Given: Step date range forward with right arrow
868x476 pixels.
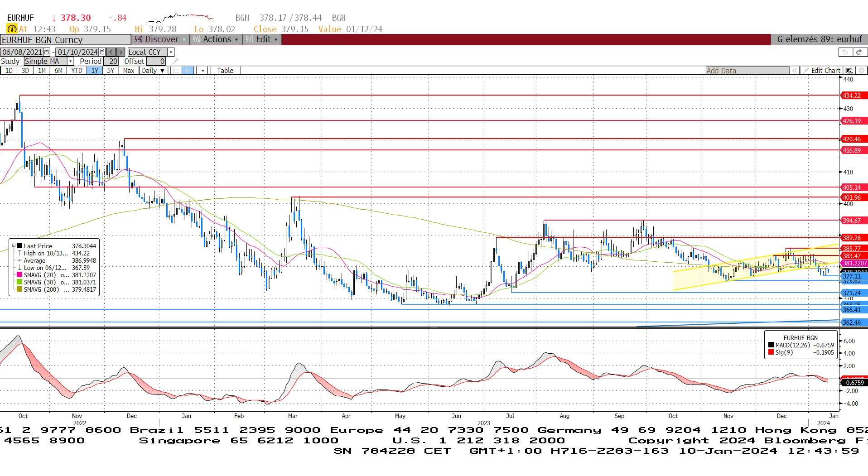Looking at the screenshot, I should (120, 52).
